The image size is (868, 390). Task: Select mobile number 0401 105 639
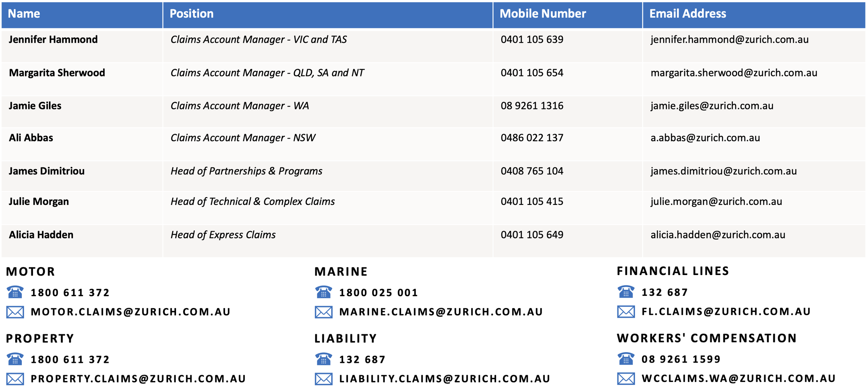click(532, 40)
